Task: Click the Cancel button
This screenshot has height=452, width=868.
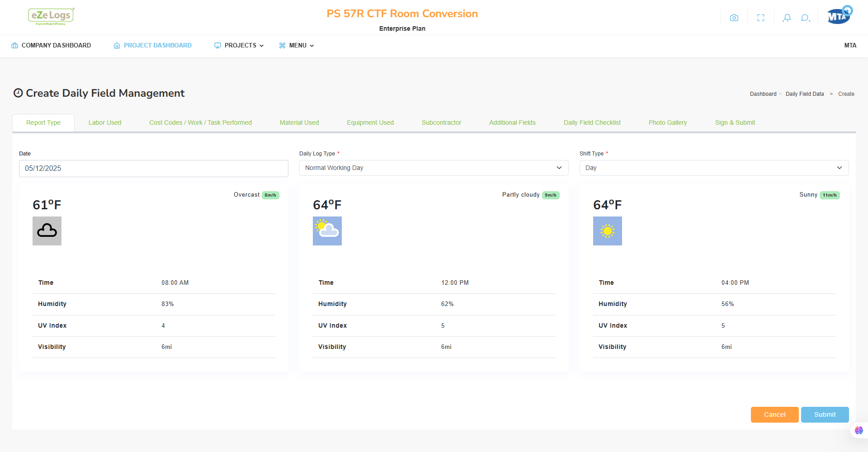Action: point(775,414)
